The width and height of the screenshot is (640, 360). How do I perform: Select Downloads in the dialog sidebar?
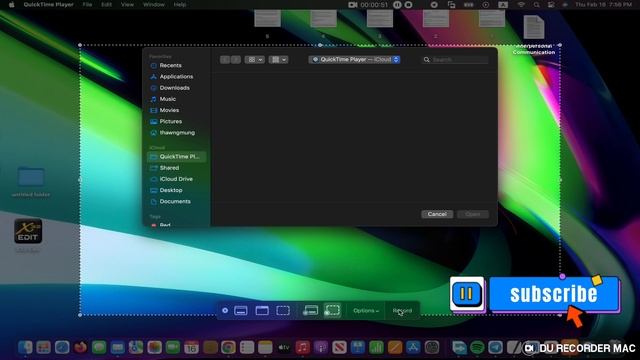tap(176, 88)
